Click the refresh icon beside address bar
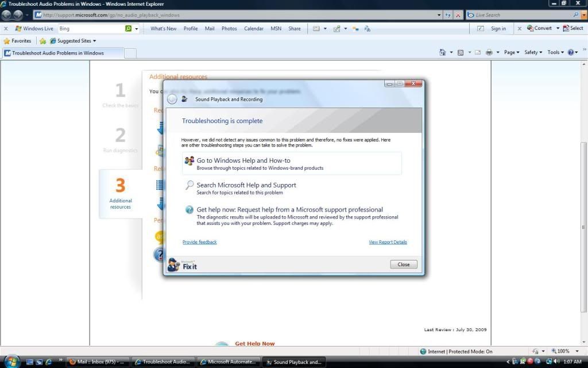 (x=448, y=15)
